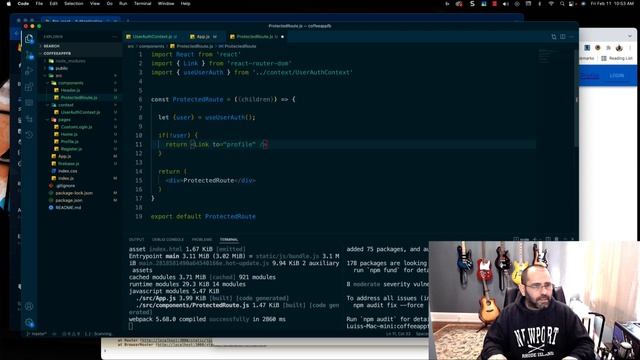Click the Wi-Fi icon in menu bar
640x360 pixels.
click(x=551, y=4)
